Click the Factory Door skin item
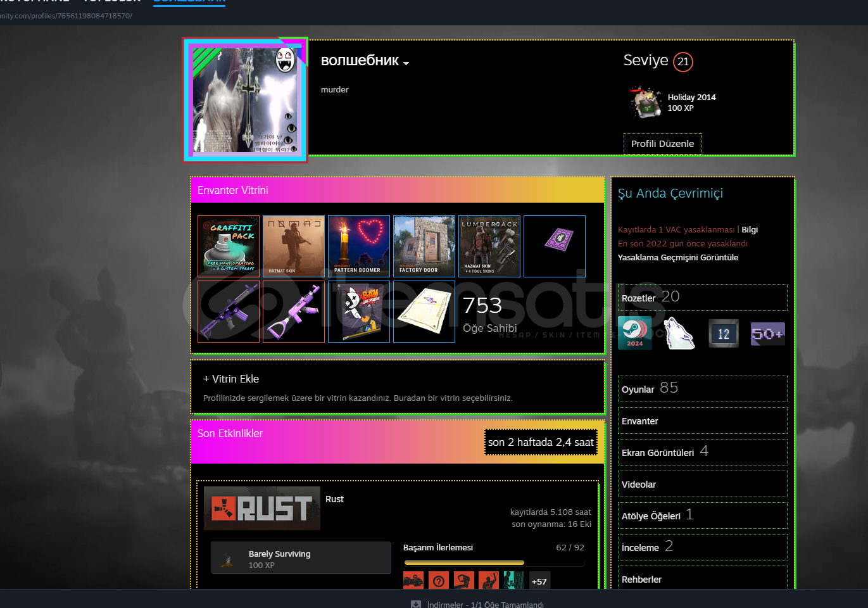 pos(424,246)
